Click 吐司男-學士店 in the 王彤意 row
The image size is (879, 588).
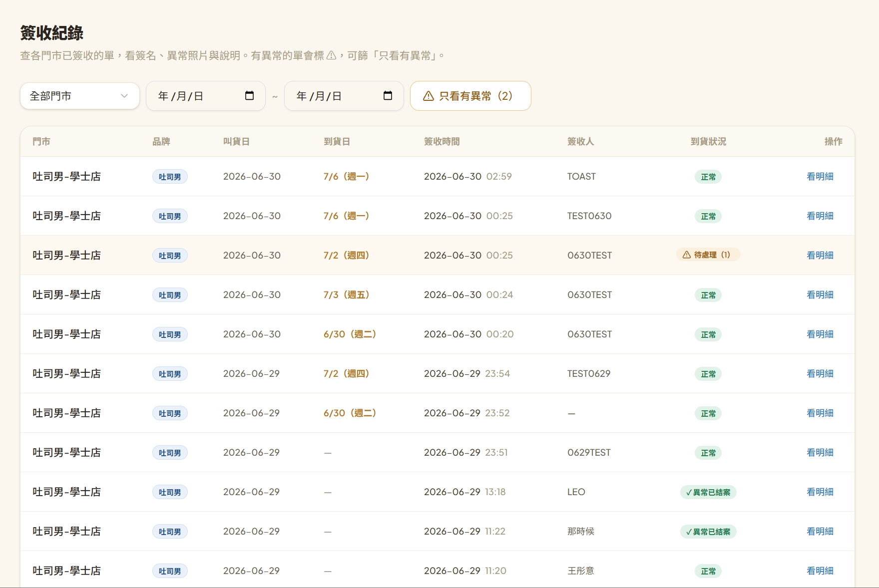click(66, 571)
